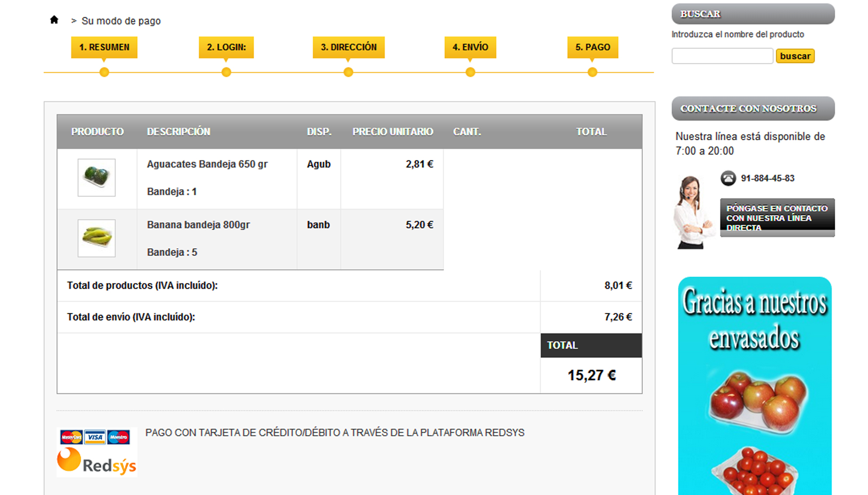Image resolution: width=868 pixels, height=495 pixels.
Task: Open the Aguacates Bandeja 650 gr link
Action: click(207, 164)
